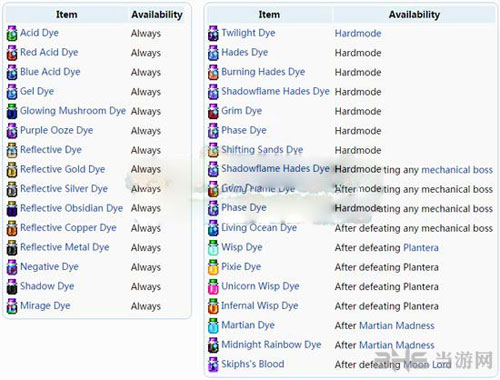The height and width of the screenshot is (380, 500).
Task: Click the Hardmode cell for Hades Dye
Action: point(358,53)
